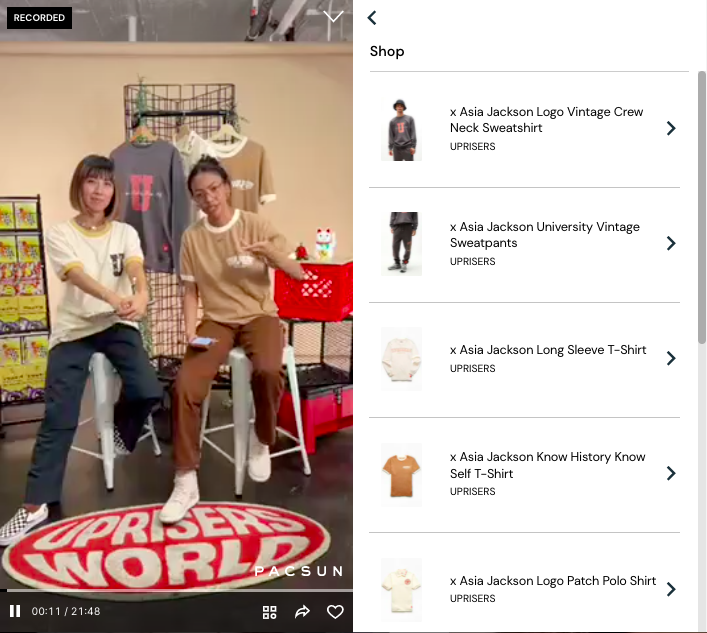Image resolution: width=707 pixels, height=633 pixels.
Task: Click UPRISERS label under Logo Patch Polo Shirt
Action: [473, 598]
